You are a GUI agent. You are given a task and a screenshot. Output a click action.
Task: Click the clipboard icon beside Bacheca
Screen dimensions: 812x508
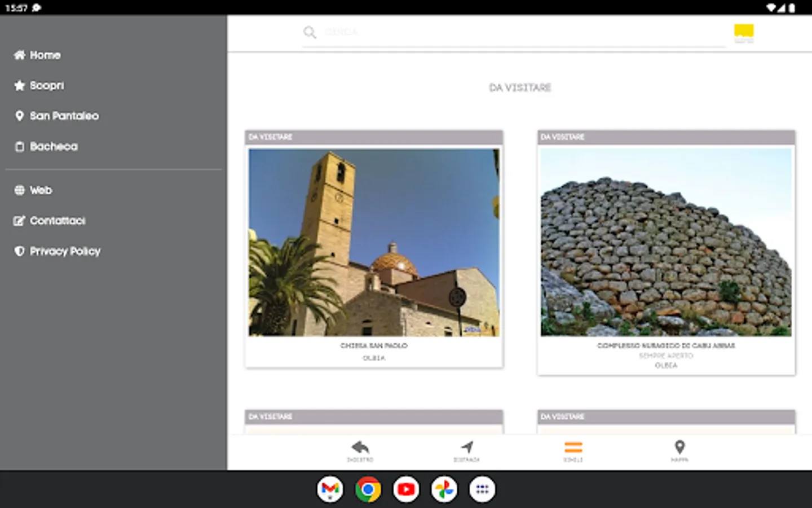pyautogui.click(x=20, y=147)
